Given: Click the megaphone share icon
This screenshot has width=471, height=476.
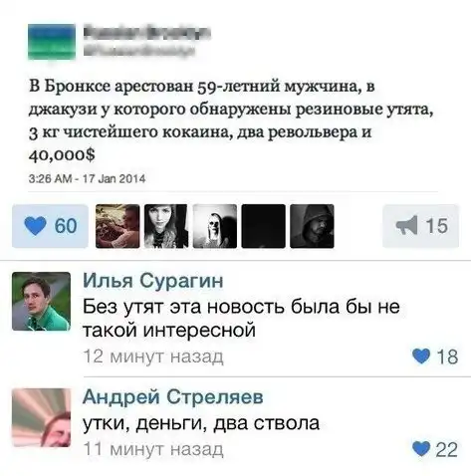Looking at the screenshot, I should point(406,225).
